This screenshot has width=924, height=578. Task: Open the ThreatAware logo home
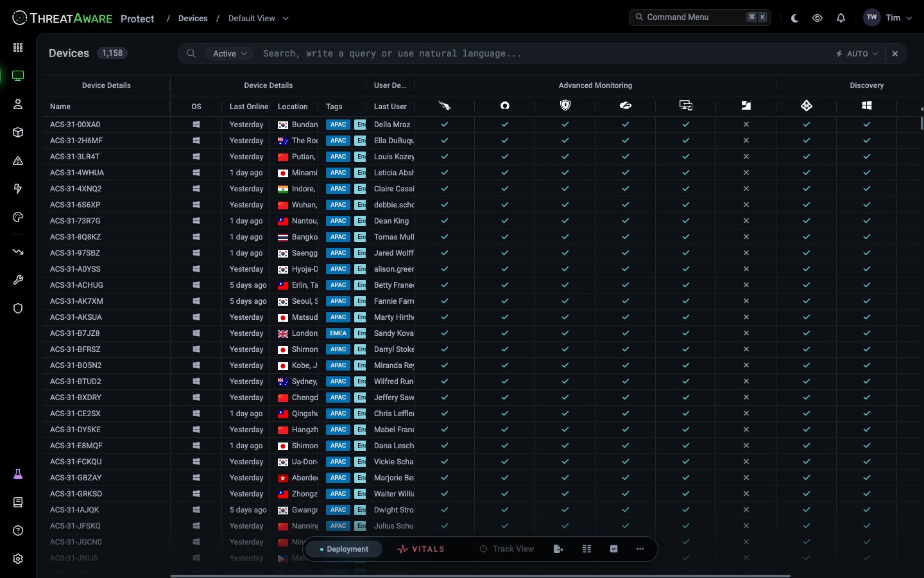pyautogui.click(x=62, y=19)
